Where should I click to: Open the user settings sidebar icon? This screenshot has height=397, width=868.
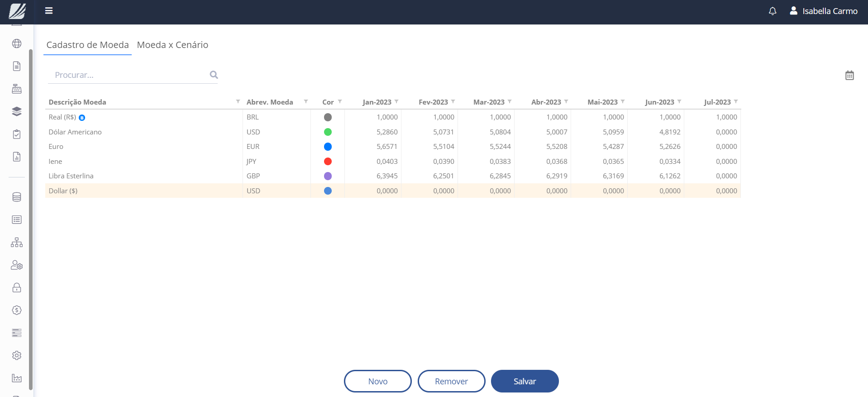point(17,265)
